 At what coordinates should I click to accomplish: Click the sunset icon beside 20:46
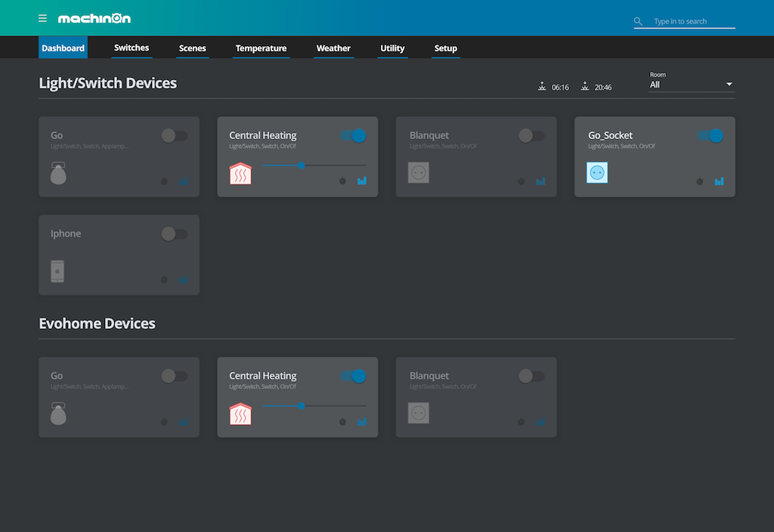585,87
